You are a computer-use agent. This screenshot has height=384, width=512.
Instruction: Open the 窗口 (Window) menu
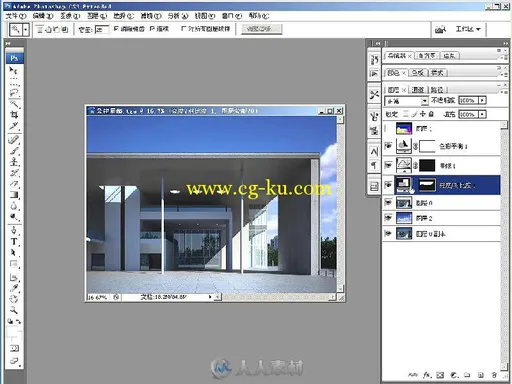(232, 16)
